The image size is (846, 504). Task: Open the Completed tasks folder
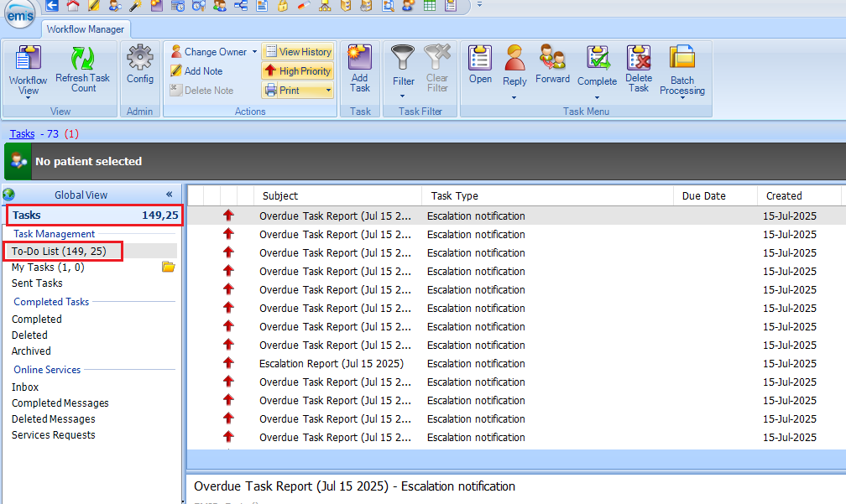tap(37, 320)
